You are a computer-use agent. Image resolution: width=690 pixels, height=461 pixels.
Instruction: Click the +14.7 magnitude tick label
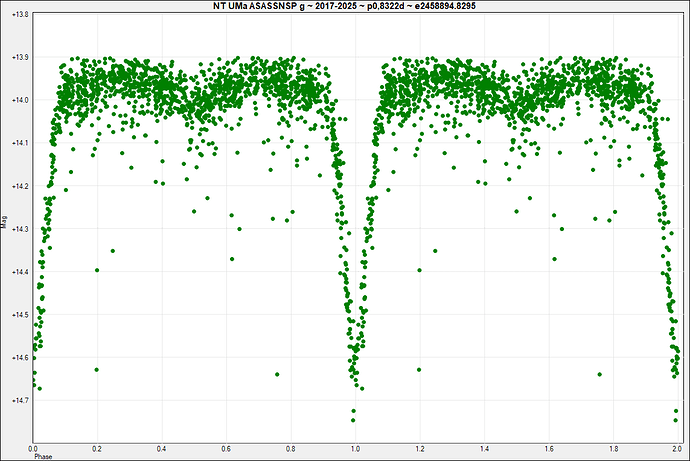point(20,401)
